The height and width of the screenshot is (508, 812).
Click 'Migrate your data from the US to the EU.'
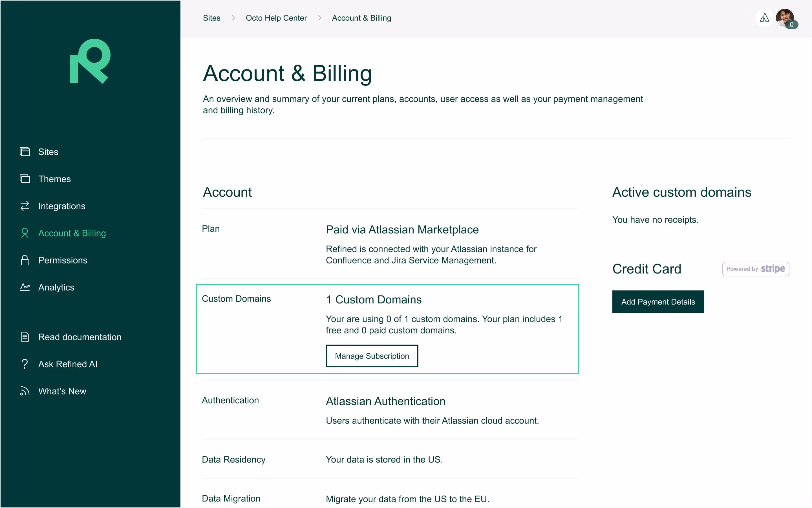click(x=407, y=499)
